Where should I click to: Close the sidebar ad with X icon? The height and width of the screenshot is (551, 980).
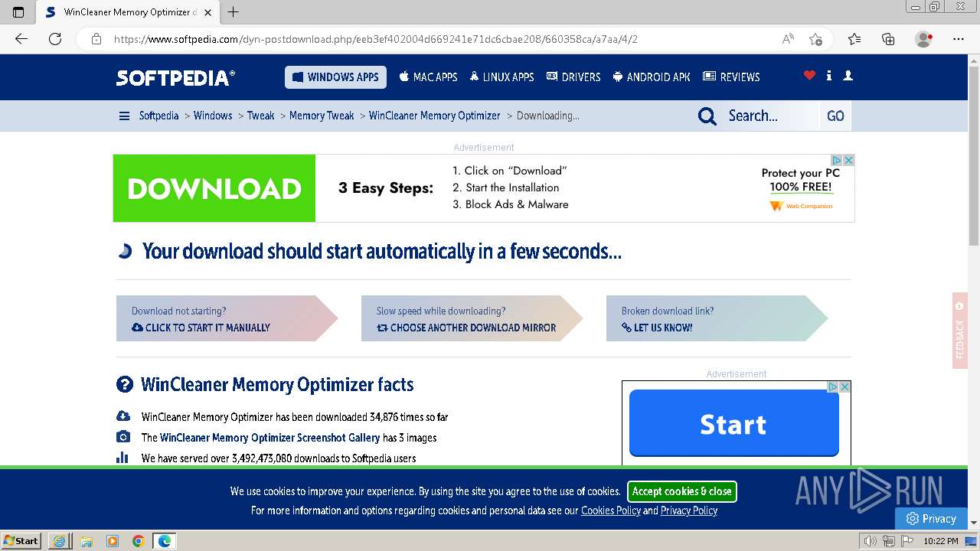(x=844, y=387)
